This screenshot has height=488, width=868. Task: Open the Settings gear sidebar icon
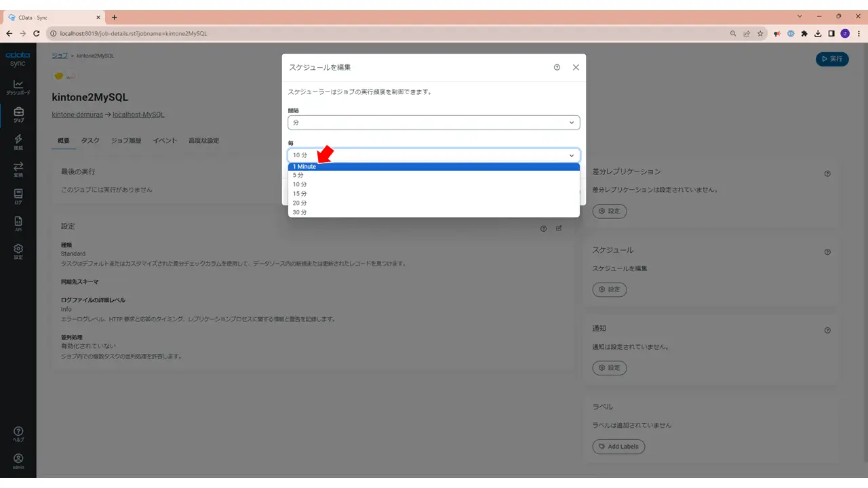[18, 251]
